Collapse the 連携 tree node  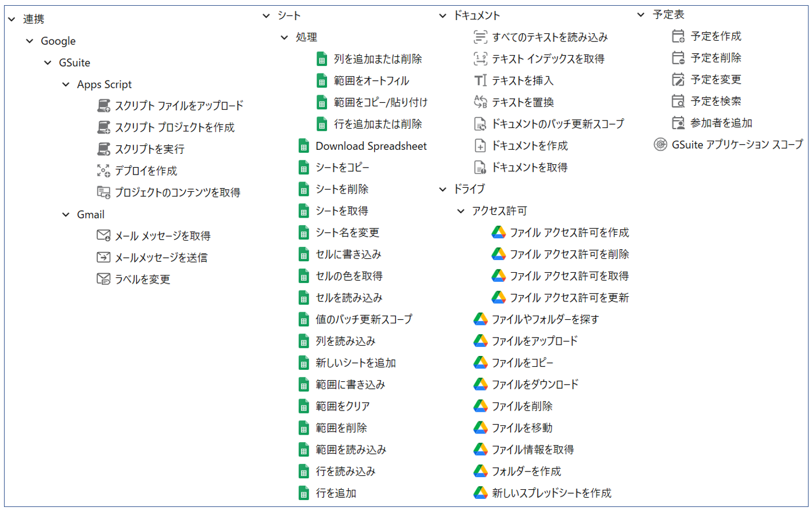click(x=11, y=20)
